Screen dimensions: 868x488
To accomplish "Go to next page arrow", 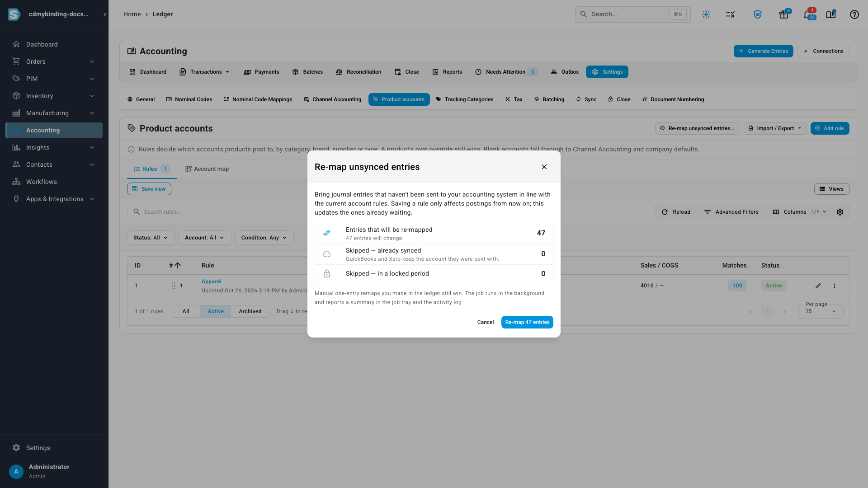I will (x=785, y=311).
